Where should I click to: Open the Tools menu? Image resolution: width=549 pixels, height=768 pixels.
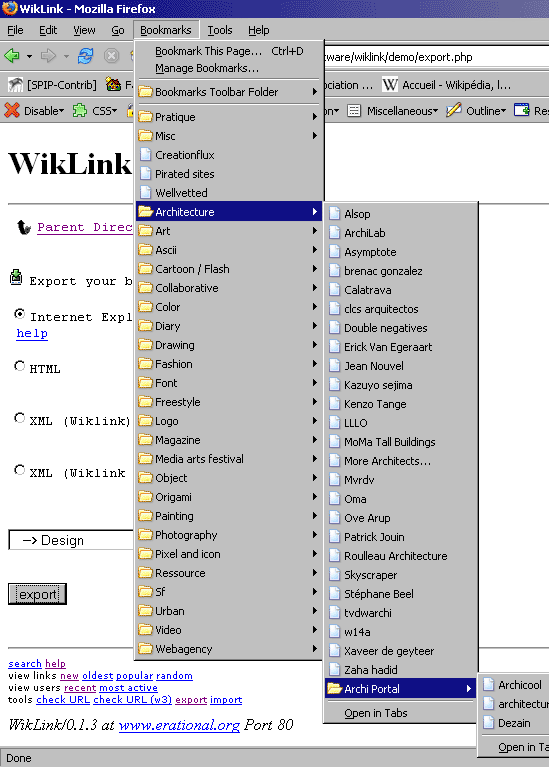[x=219, y=30]
